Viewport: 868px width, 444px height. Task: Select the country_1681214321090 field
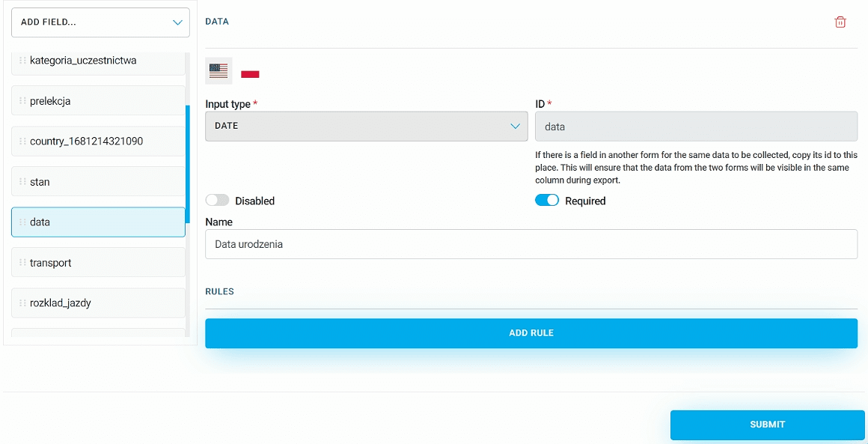pyautogui.click(x=98, y=142)
